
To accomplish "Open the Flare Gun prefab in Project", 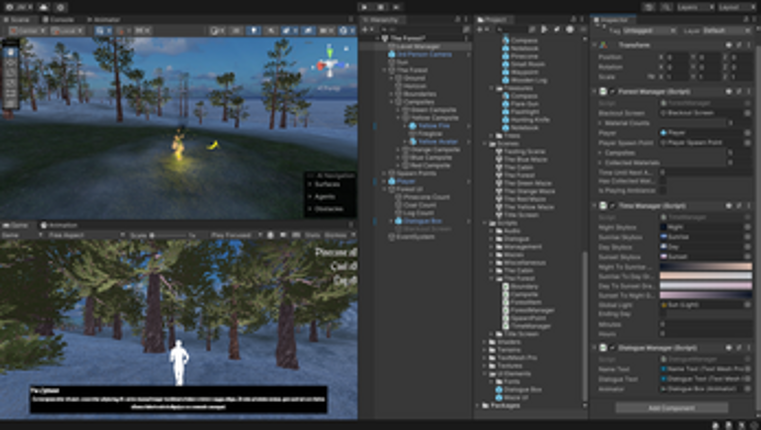I will tap(520, 104).
